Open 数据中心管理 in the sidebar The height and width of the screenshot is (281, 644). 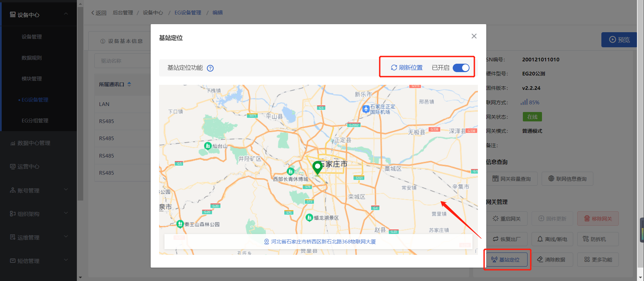point(34,143)
